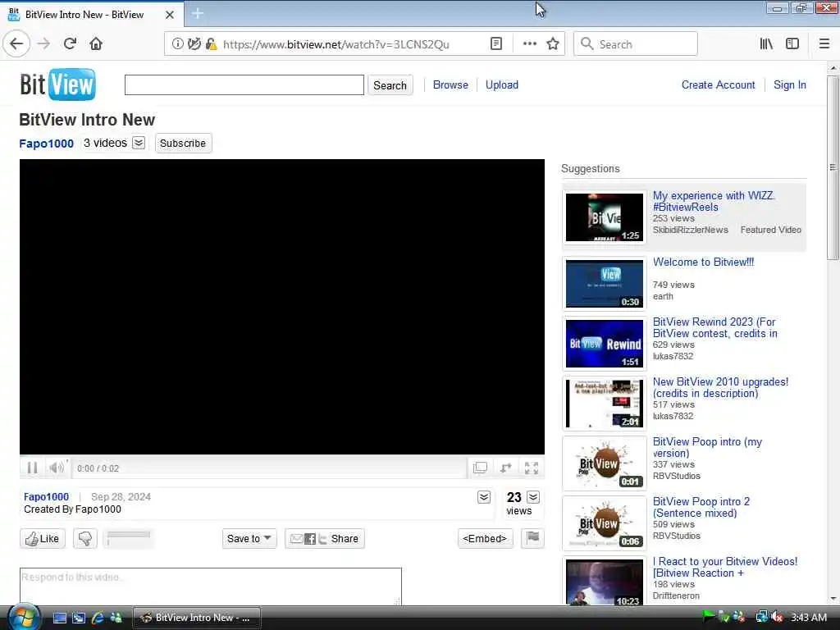Click the tracking protection shield icon

(194, 44)
